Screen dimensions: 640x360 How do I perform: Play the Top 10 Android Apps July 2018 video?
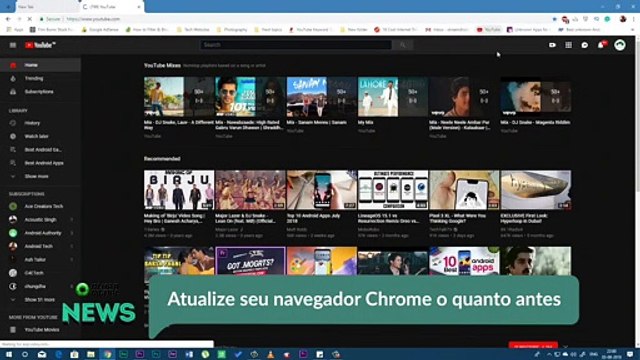pyautogui.click(x=322, y=190)
